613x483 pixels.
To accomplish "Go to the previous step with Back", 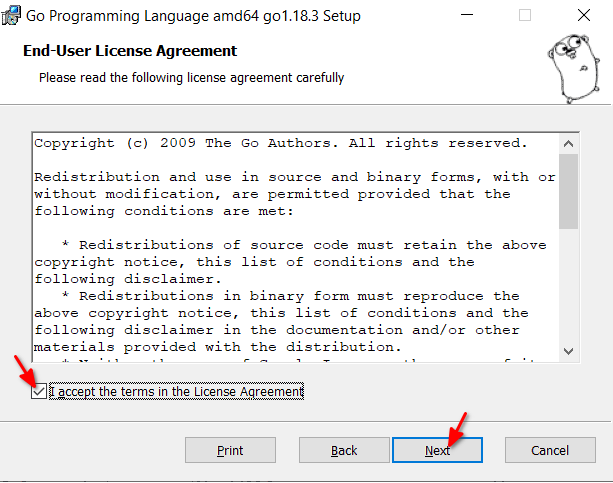I will tap(344, 451).
